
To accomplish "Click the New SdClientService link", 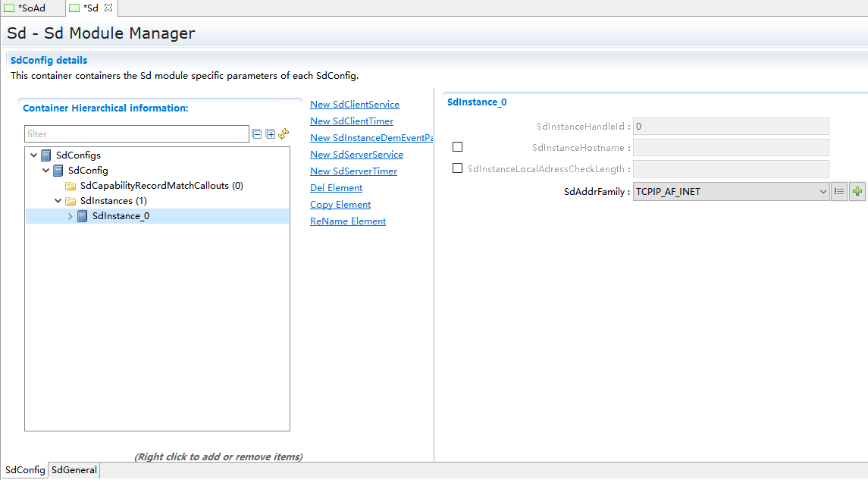I will click(354, 105).
